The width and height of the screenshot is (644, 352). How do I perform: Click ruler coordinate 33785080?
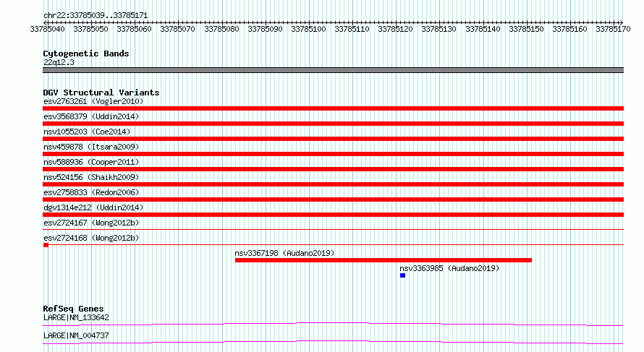click(222, 29)
